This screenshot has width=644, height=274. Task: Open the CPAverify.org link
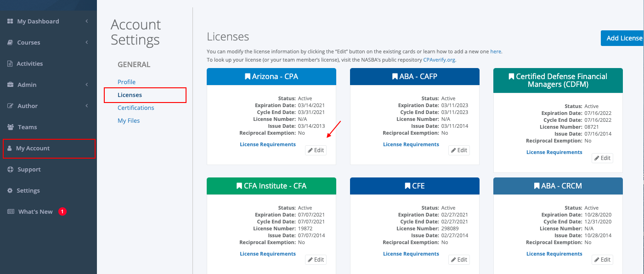tap(439, 60)
